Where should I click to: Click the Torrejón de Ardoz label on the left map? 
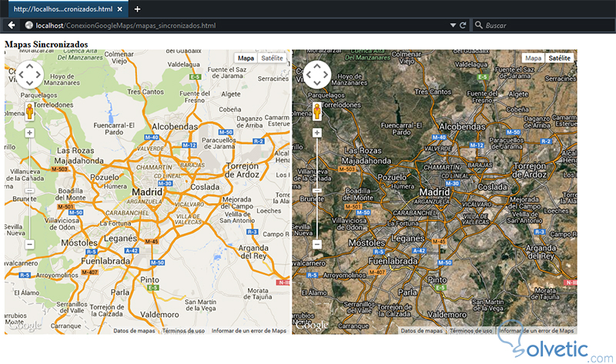tap(242, 170)
